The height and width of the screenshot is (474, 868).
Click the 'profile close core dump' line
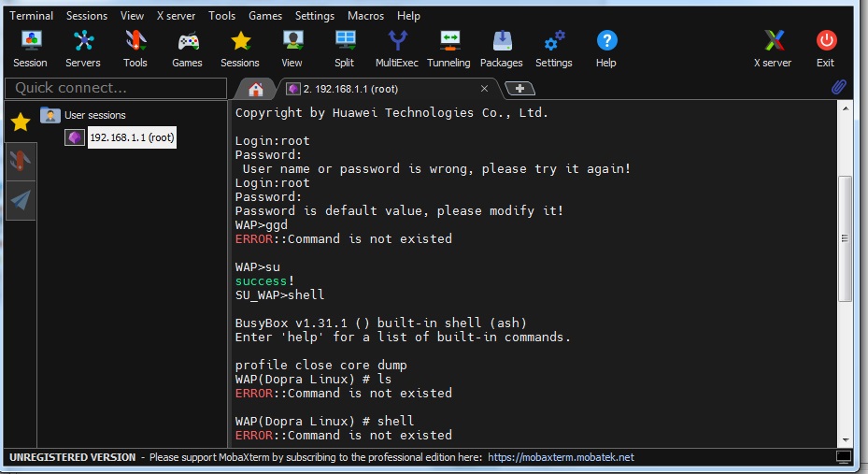tap(321, 365)
